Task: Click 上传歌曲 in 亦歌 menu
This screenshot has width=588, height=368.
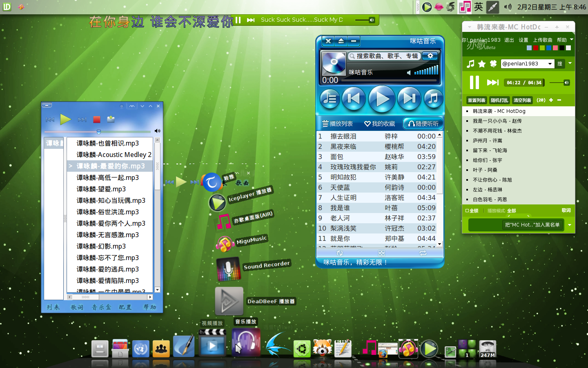Action: coord(542,40)
